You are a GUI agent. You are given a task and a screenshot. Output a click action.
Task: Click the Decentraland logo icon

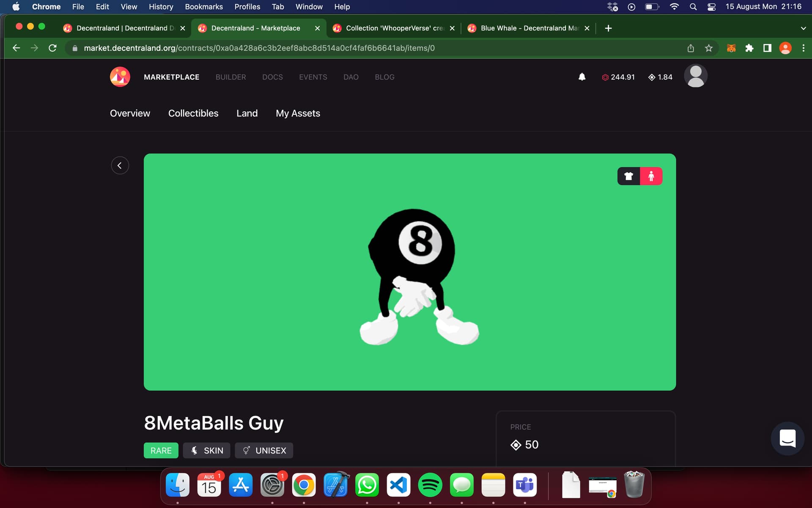pos(120,77)
